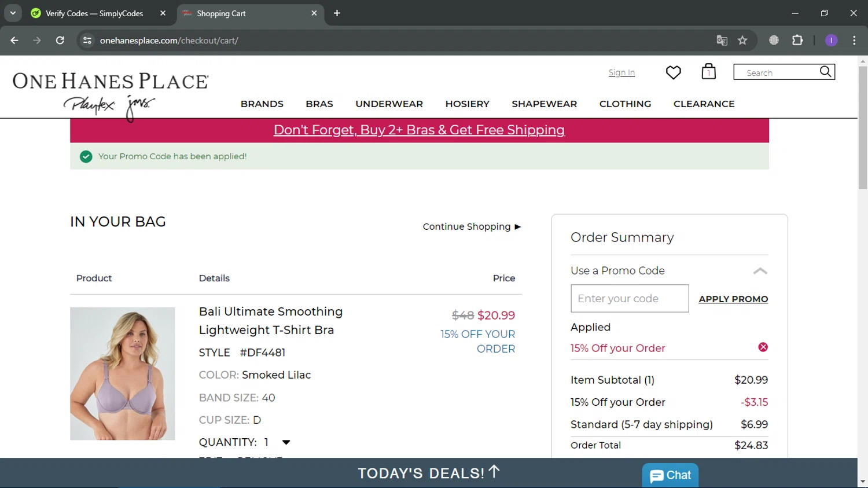The width and height of the screenshot is (868, 488).
Task: Go back in browser history
Action: click(x=14, y=41)
